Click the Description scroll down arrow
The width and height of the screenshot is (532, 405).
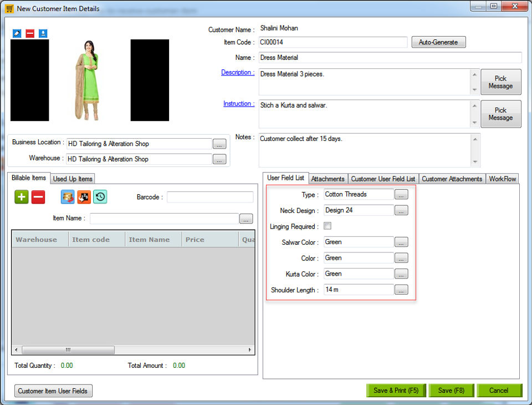coord(475,90)
